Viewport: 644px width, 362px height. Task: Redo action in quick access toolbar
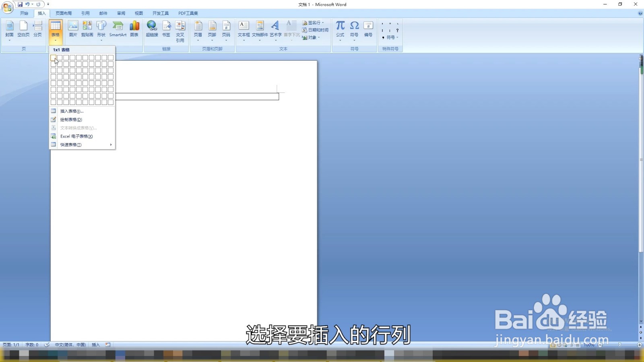(x=38, y=4)
